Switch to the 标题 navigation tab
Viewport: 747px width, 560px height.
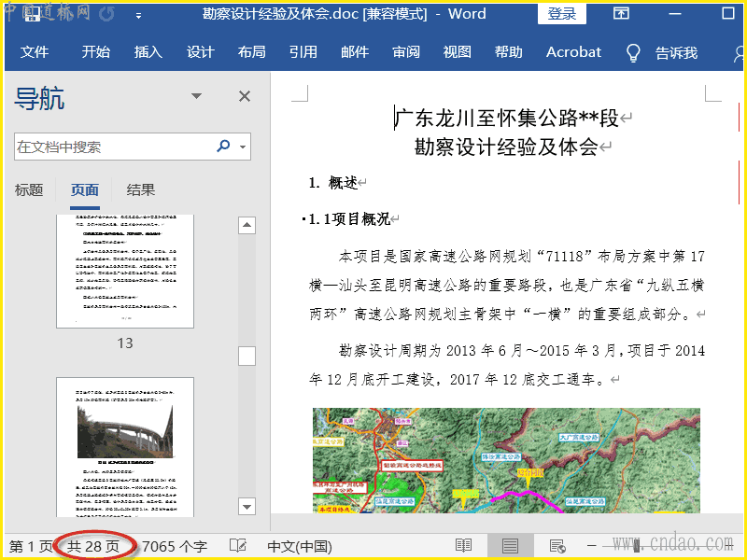pos(29,190)
